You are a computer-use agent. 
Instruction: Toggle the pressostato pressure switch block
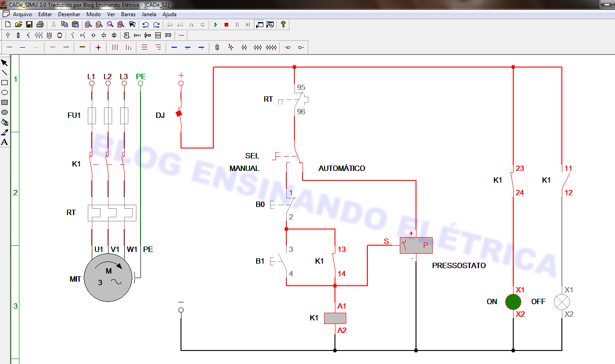[x=416, y=245]
